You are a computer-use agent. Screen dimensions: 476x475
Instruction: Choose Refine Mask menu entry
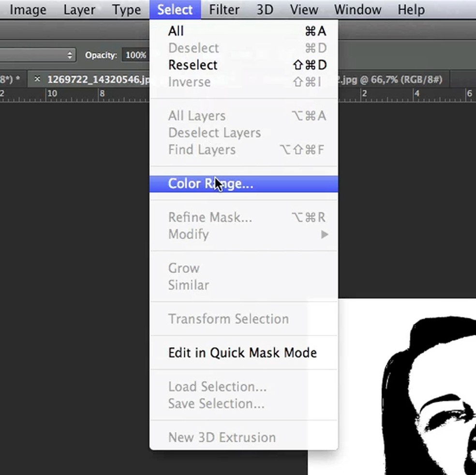coord(244,217)
